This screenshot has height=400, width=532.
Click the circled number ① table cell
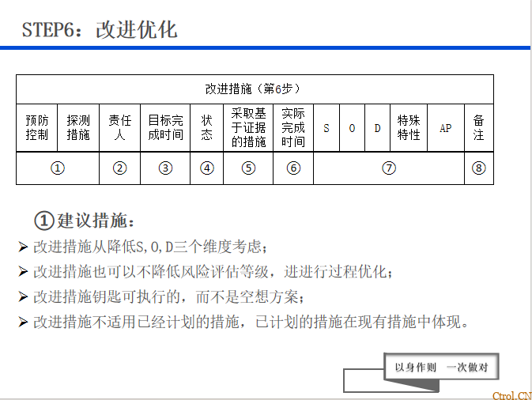click(x=58, y=168)
